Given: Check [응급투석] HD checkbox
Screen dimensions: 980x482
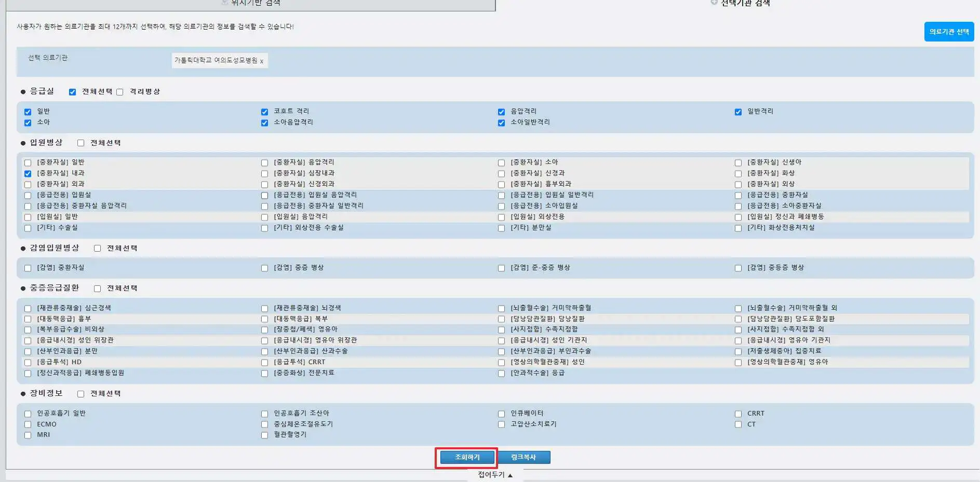Looking at the screenshot, I should 28,362.
